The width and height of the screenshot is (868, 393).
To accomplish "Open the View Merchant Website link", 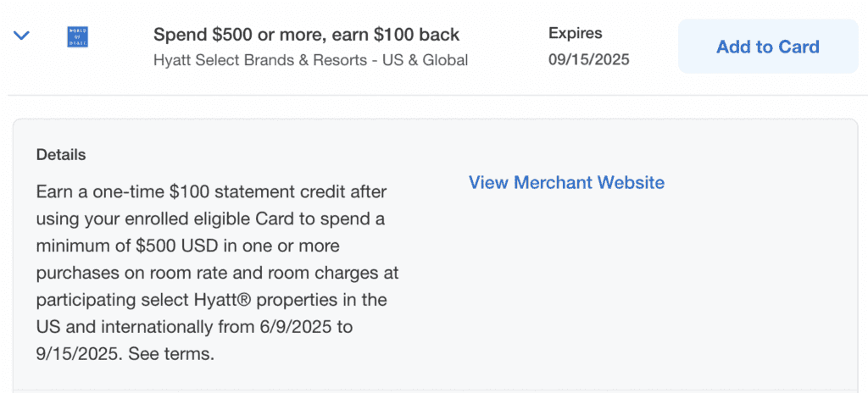I will tap(566, 183).
